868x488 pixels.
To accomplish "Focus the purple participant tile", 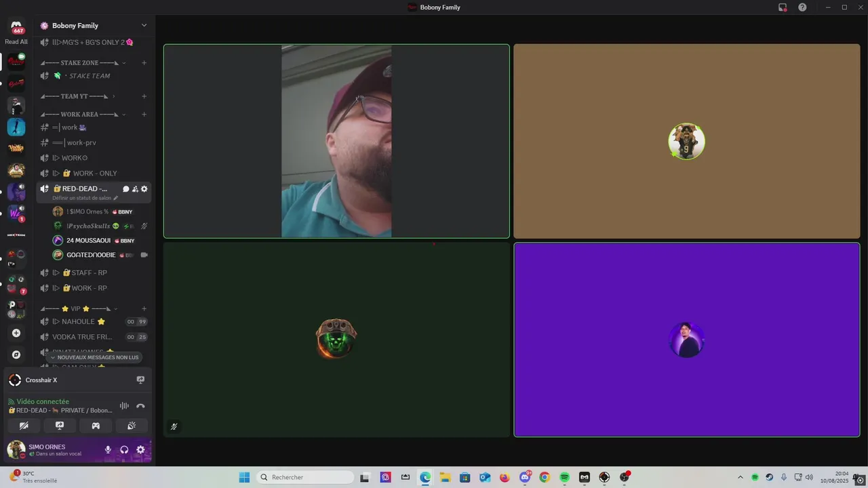I will point(687,340).
